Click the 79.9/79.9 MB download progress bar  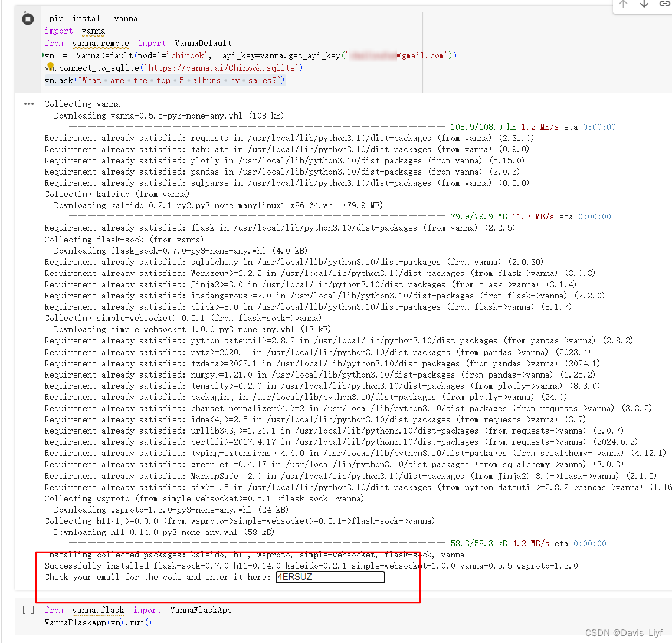point(256,216)
